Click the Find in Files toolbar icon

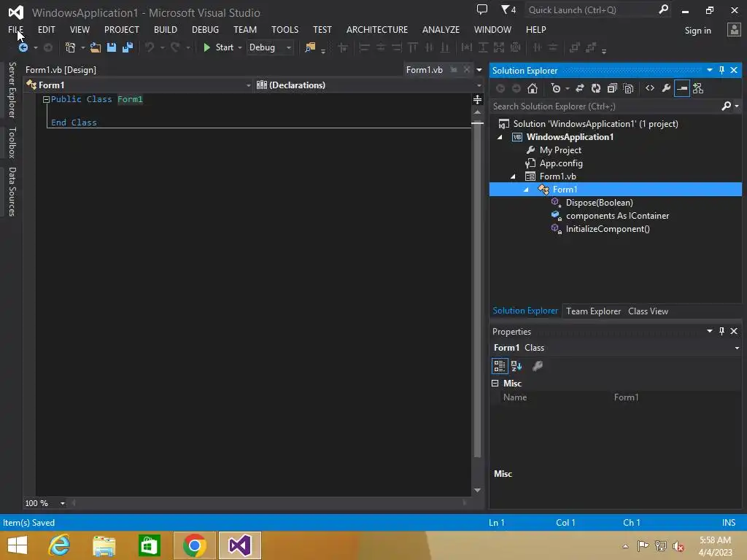tap(310, 47)
